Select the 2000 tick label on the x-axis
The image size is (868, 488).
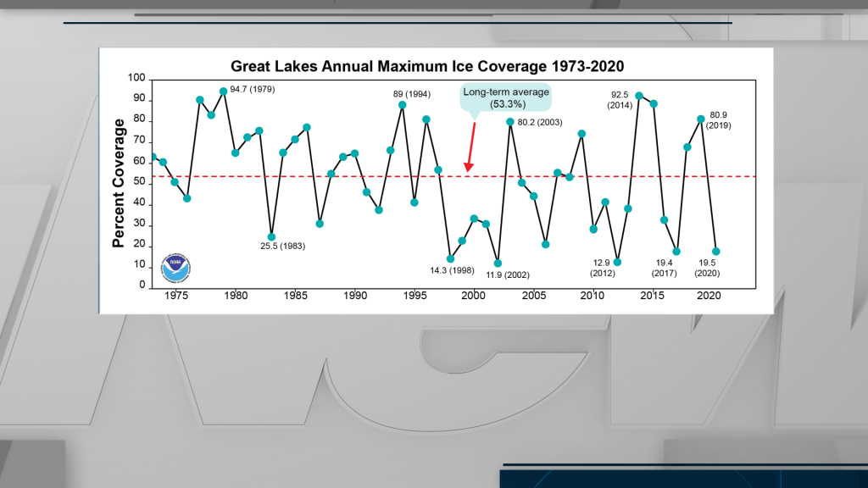click(473, 297)
